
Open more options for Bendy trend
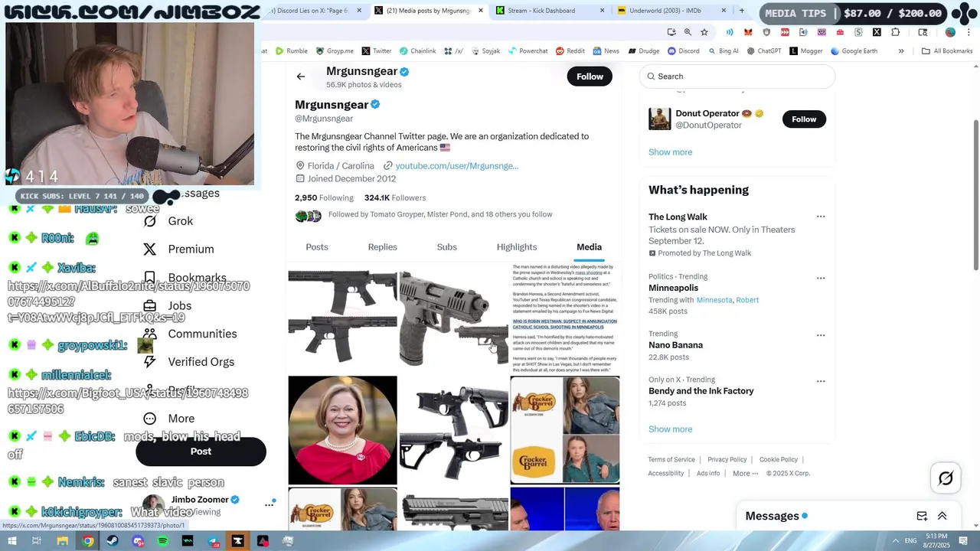pyautogui.click(x=821, y=381)
